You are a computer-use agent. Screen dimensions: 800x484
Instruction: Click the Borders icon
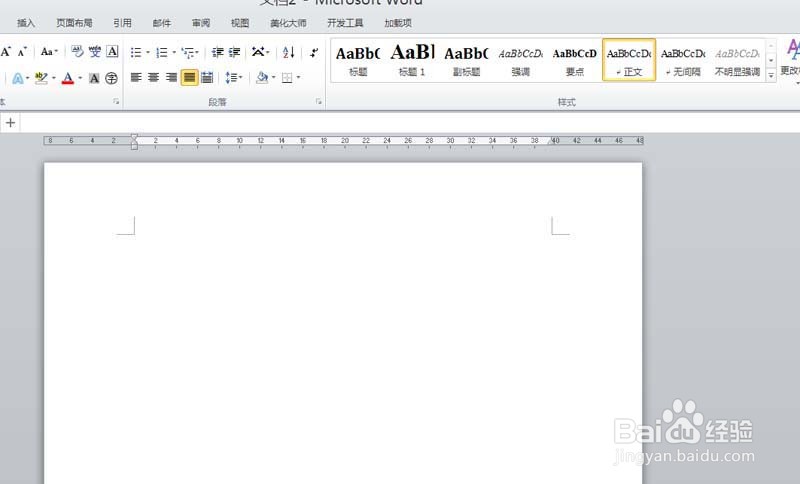pyautogui.click(x=287, y=78)
